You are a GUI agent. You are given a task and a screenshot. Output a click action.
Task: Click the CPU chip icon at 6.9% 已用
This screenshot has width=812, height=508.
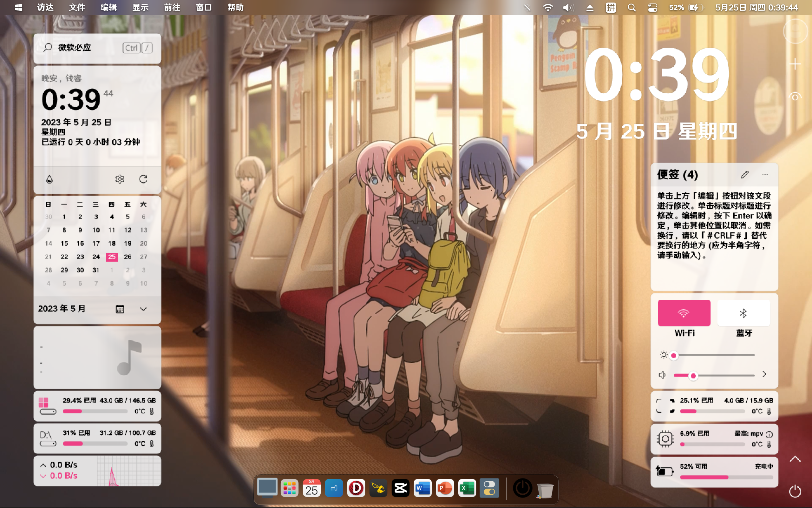[x=665, y=438]
